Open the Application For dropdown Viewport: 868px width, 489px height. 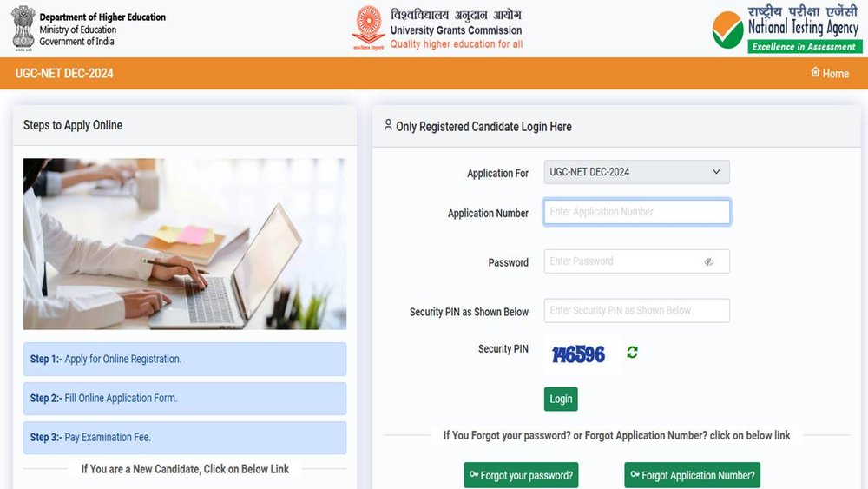coord(636,172)
